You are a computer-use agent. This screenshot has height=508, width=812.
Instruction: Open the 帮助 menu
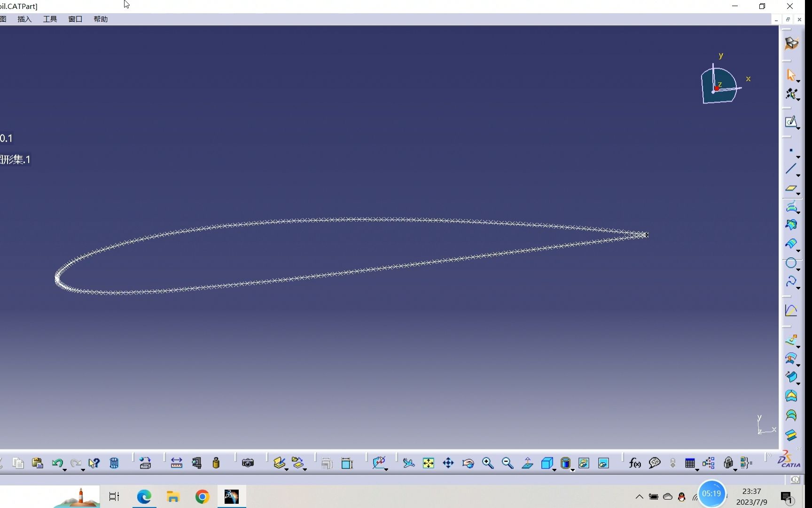[x=100, y=19]
